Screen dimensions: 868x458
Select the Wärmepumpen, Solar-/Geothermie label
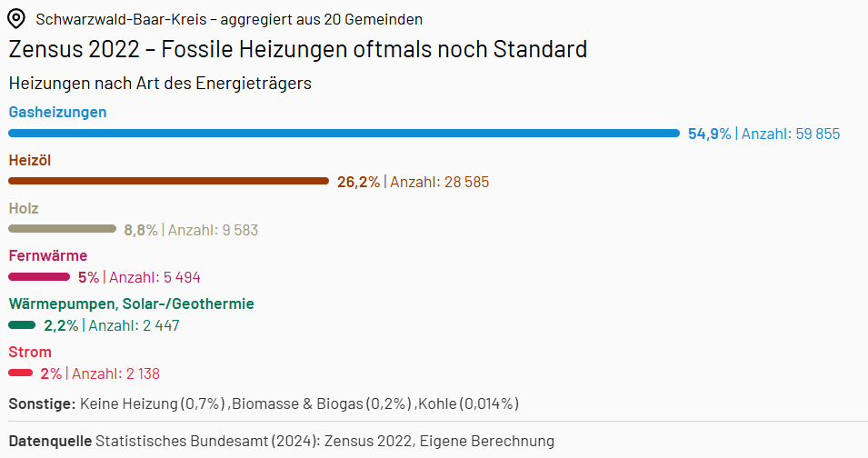click(x=132, y=304)
